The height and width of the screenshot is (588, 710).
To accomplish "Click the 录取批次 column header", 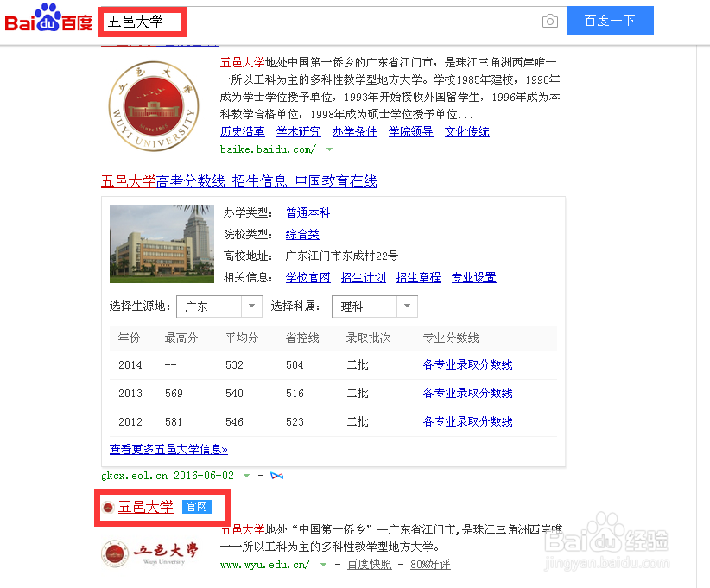I will (x=368, y=338).
